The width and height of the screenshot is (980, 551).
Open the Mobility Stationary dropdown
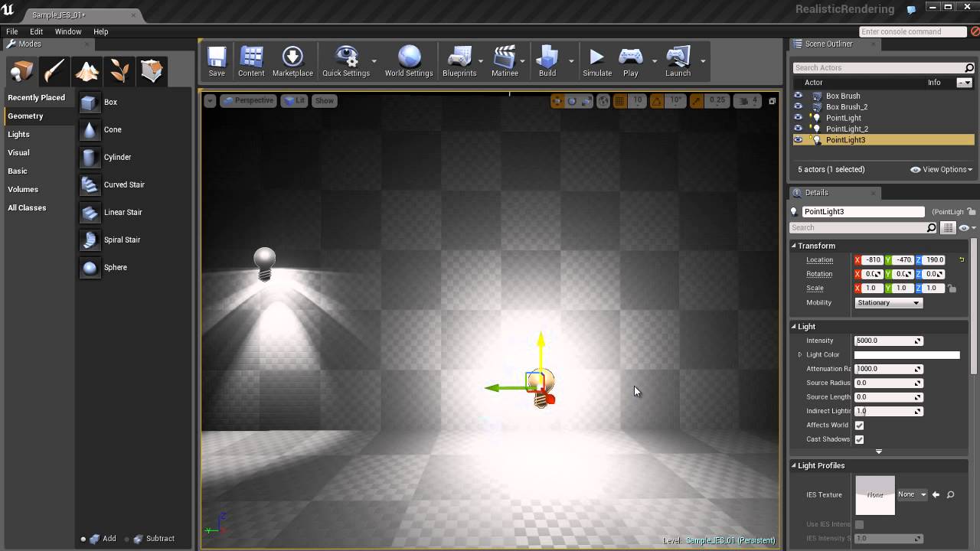coord(888,302)
